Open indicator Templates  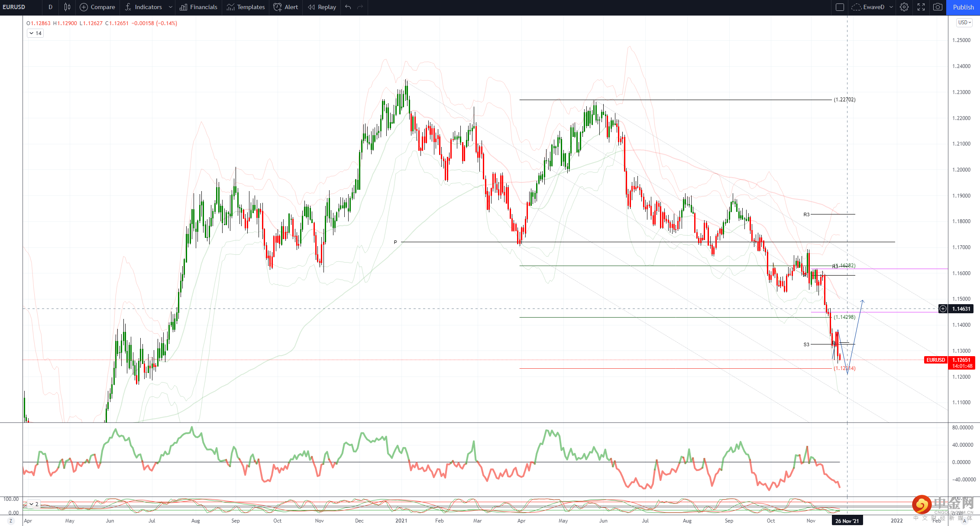point(246,7)
